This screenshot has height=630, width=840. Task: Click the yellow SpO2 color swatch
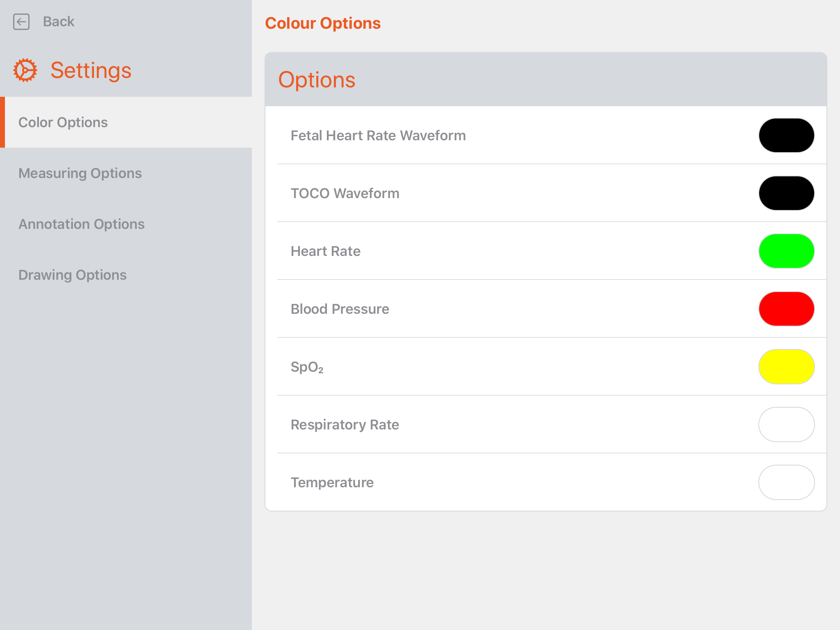[x=786, y=367]
